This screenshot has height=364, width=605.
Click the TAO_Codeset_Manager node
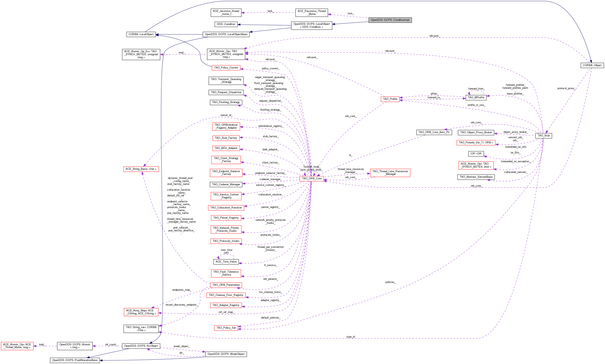(x=226, y=184)
